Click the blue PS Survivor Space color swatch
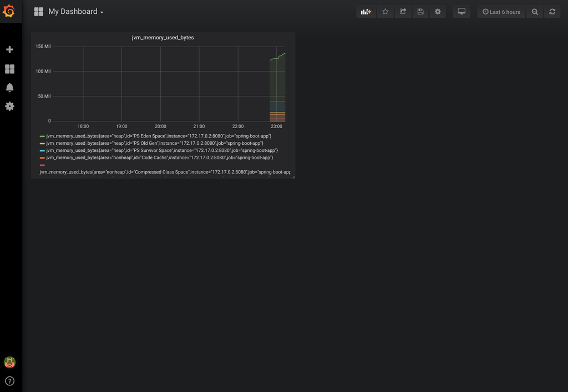This screenshot has height=392, width=568. tap(42, 151)
